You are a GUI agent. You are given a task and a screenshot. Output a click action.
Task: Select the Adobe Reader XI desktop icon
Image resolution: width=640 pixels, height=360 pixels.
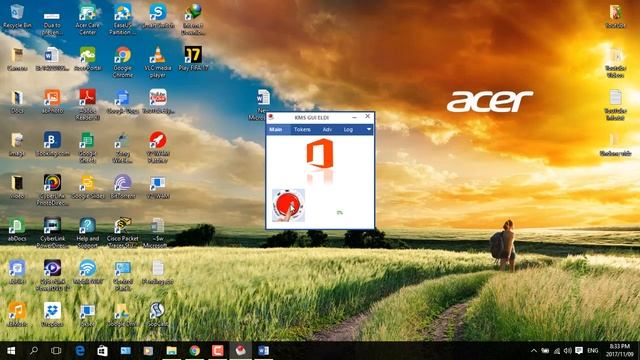pos(87,104)
